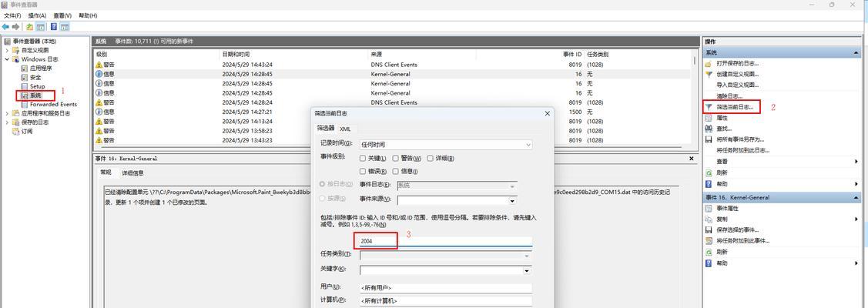Click 将任务附加到此日志... action

pos(743,150)
